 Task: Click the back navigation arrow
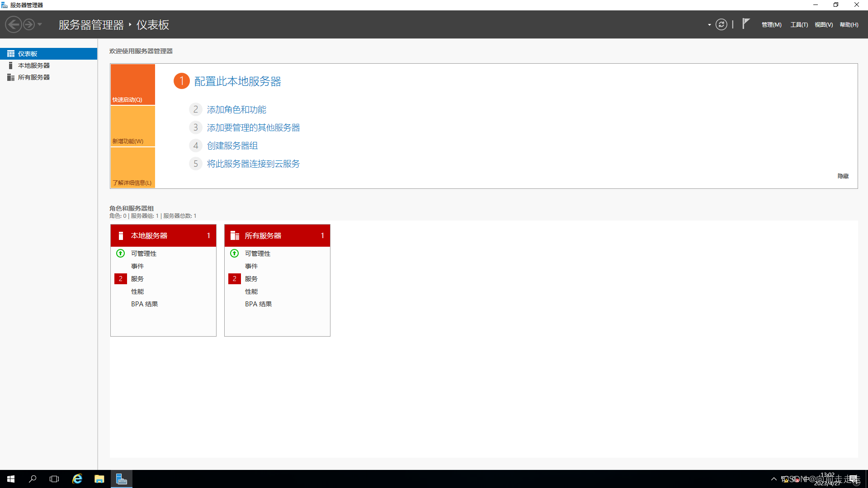[14, 24]
